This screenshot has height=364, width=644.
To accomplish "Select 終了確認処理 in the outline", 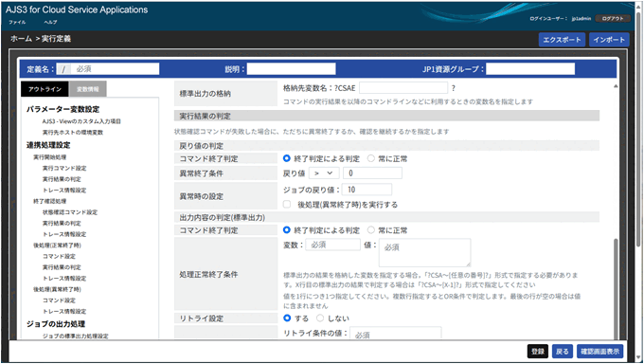I will 49,201.
